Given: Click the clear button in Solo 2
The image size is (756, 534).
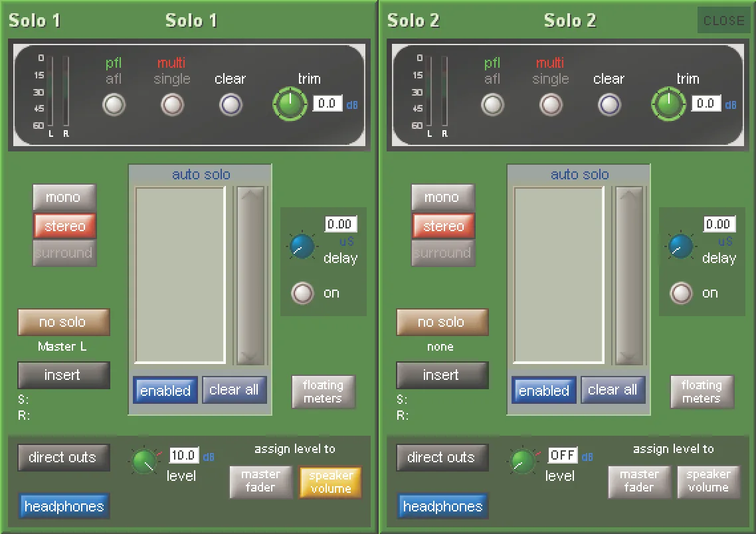Looking at the screenshot, I should click(609, 104).
